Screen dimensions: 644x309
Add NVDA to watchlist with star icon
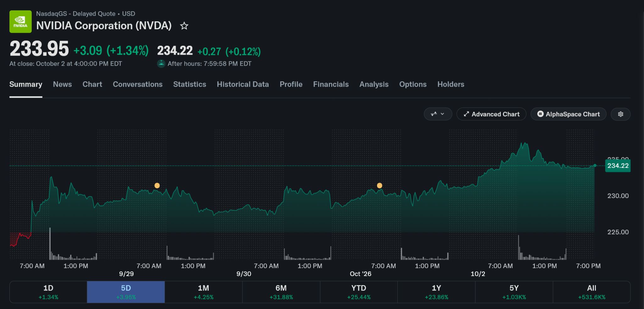pyautogui.click(x=184, y=26)
